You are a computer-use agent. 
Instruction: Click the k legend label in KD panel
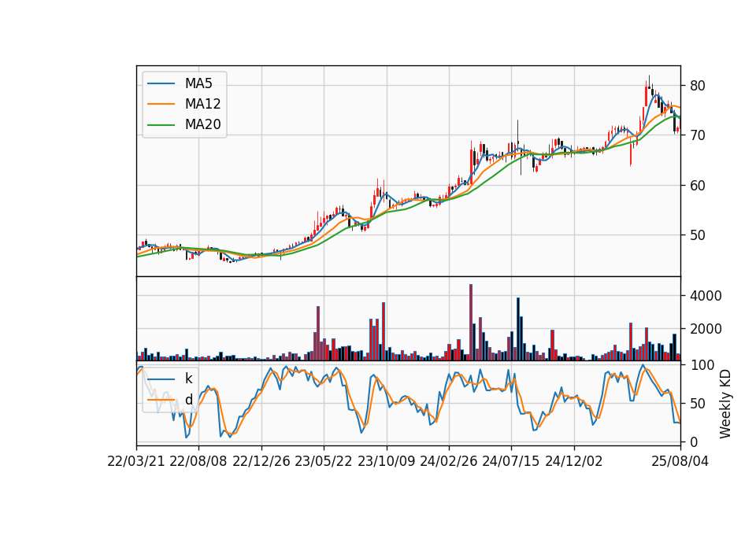[x=188, y=379]
